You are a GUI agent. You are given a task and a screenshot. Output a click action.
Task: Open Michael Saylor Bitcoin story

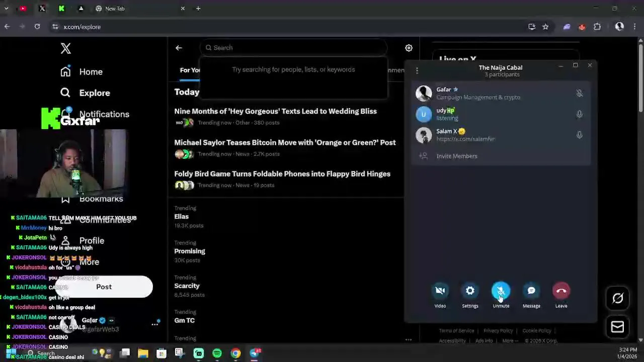coord(285,142)
